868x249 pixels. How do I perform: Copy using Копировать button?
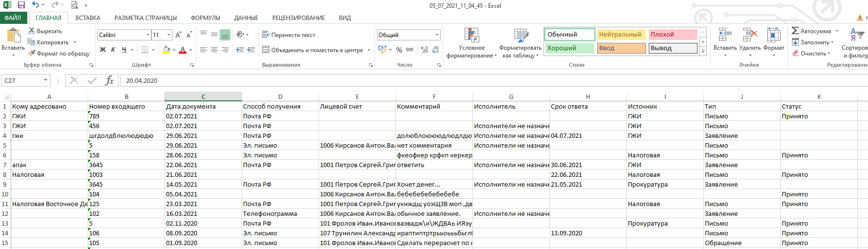click(x=49, y=42)
